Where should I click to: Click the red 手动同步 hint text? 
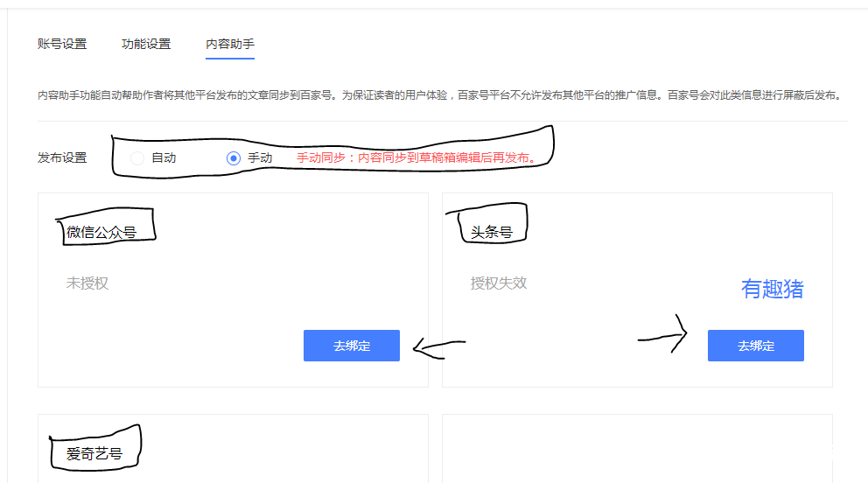coord(416,157)
